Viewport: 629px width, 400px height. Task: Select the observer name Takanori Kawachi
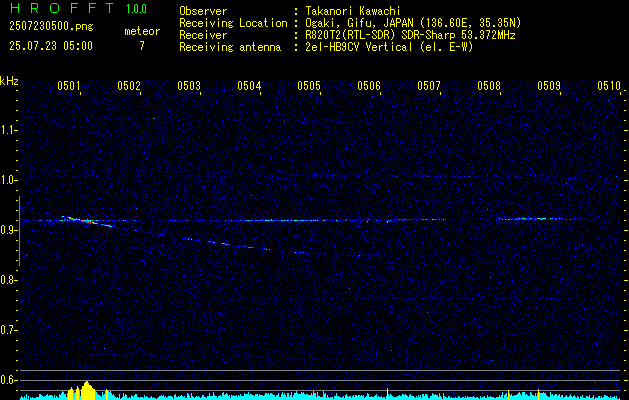click(x=353, y=11)
